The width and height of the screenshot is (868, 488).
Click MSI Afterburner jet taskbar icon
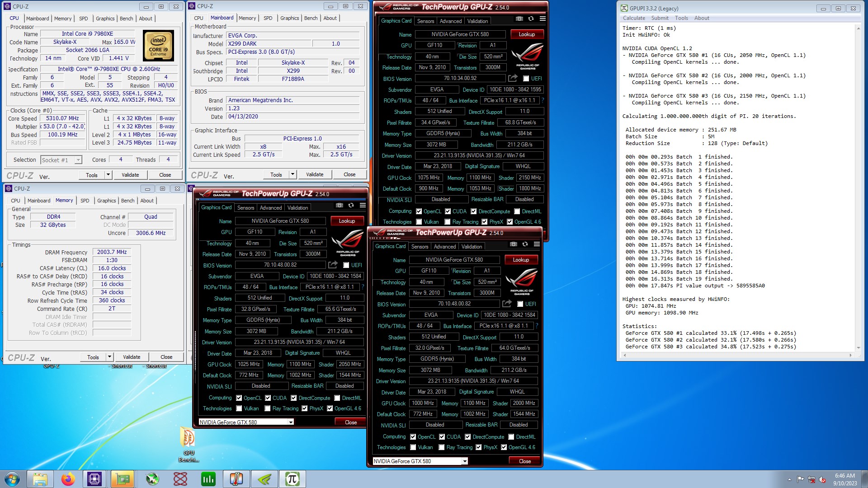[x=152, y=479]
